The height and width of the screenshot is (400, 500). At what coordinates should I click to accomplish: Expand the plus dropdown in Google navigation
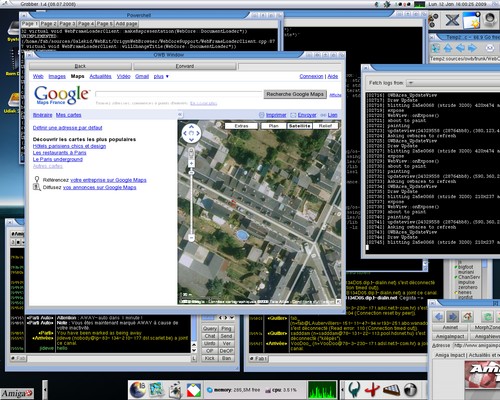click(161, 76)
